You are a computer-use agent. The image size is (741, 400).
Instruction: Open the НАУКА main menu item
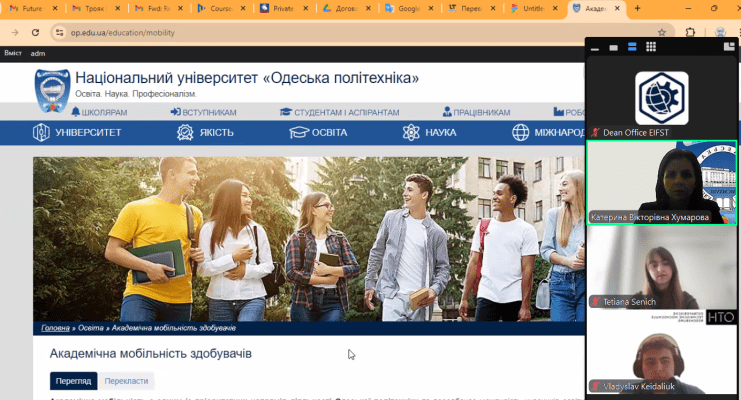tap(440, 132)
